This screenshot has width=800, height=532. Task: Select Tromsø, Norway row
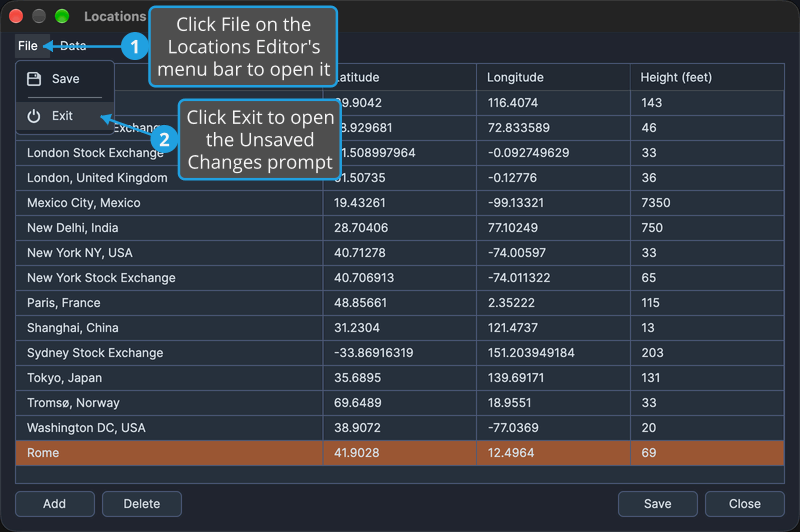click(399, 403)
